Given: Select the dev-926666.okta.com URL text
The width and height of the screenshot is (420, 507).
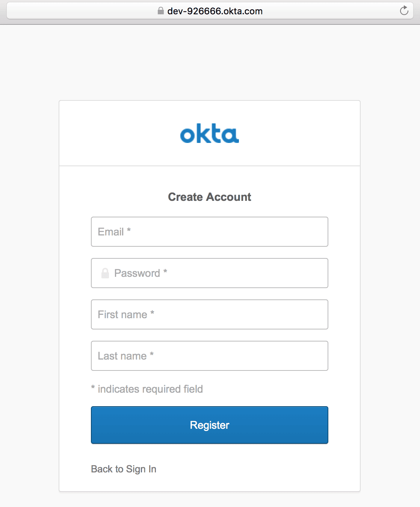Looking at the screenshot, I should pos(215,11).
